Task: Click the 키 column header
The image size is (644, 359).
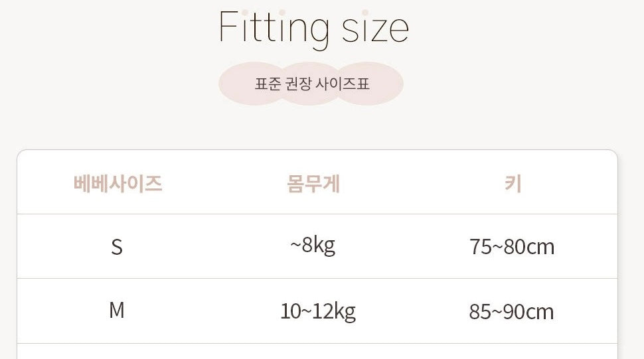Action: (x=513, y=183)
